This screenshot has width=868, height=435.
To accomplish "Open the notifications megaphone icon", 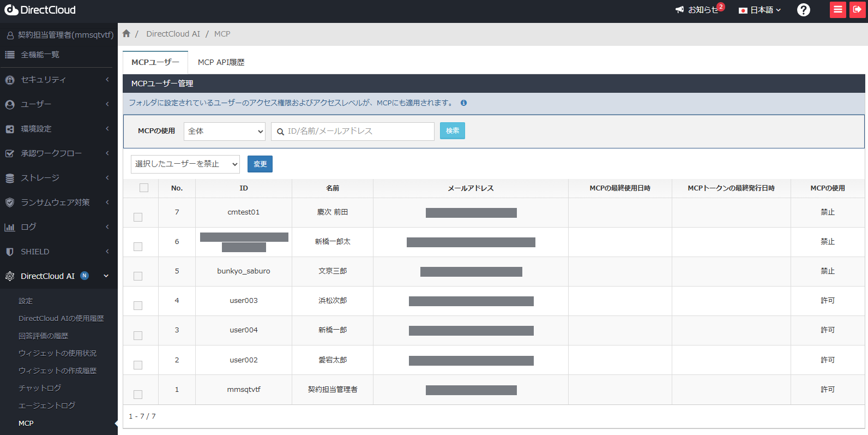I will pyautogui.click(x=679, y=10).
